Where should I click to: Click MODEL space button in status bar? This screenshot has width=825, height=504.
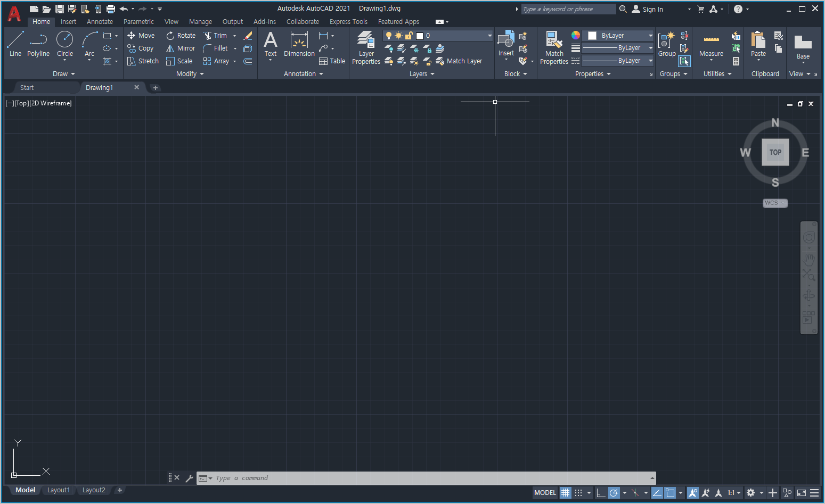tap(545, 493)
